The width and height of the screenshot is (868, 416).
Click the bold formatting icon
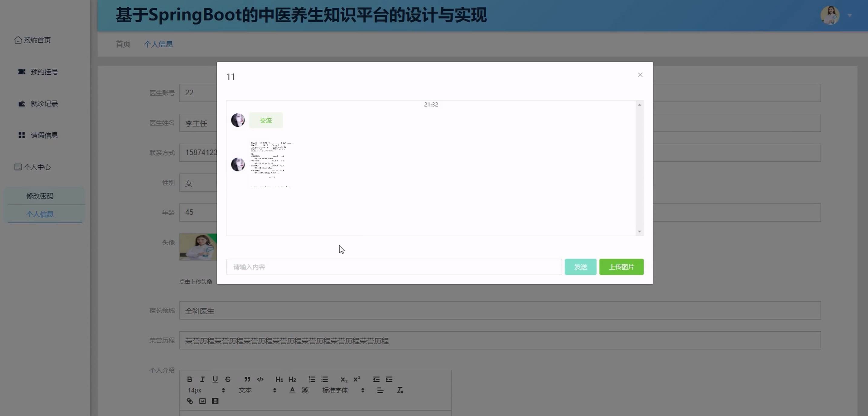tap(190, 379)
